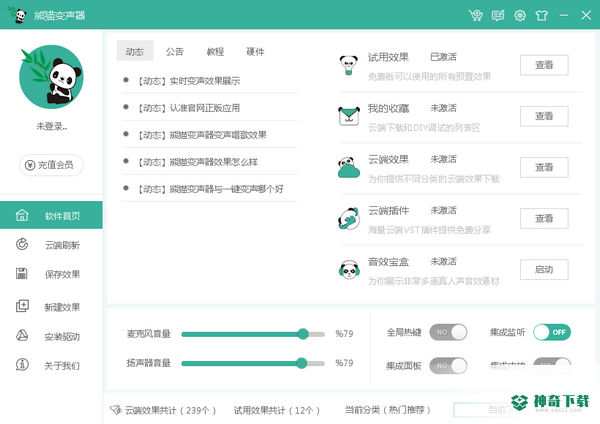Click the 我的收藏 envelope icon
The height and width of the screenshot is (424, 600).
(x=349, y=116)
